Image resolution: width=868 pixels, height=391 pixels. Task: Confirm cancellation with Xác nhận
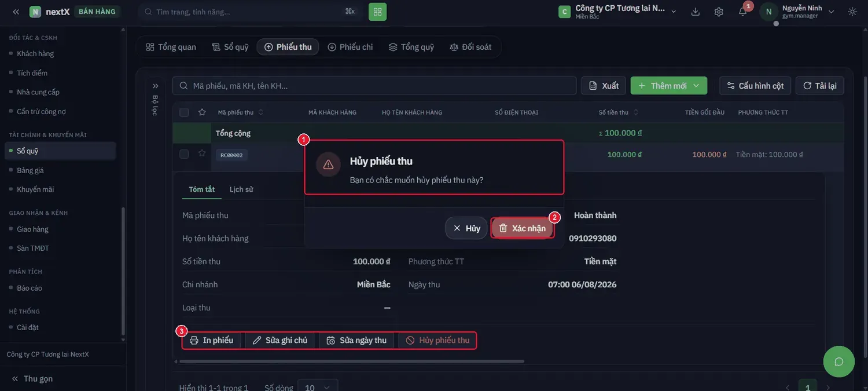tap(523, 228)
